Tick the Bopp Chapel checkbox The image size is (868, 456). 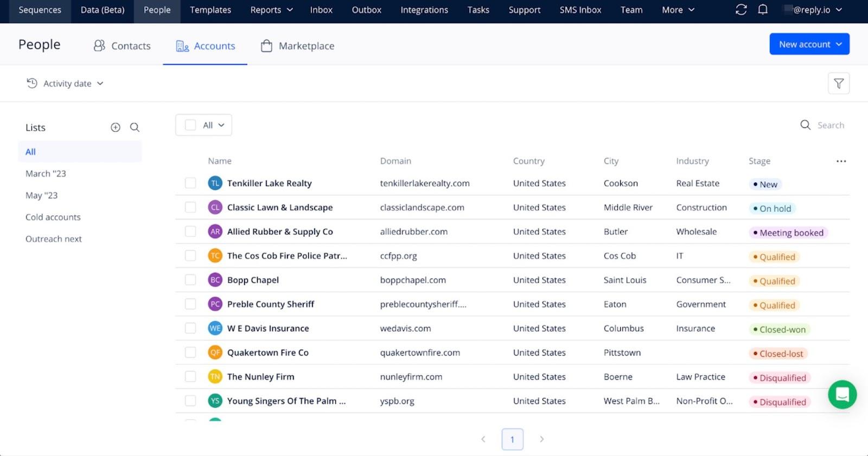pos(190,280)
